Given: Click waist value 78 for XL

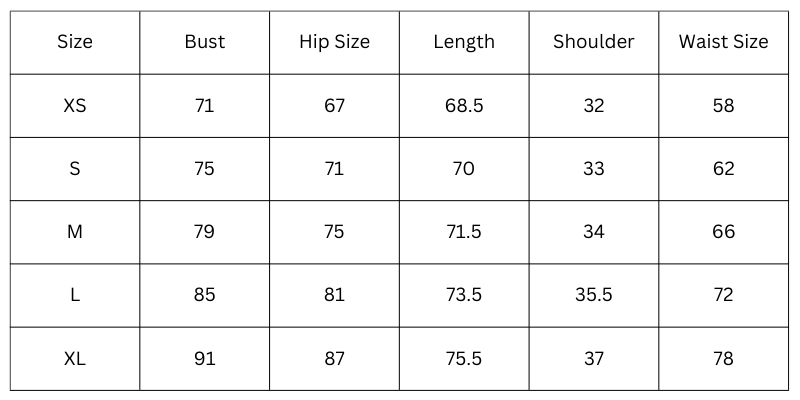Looking at the screenshot, I should [723, 359].
